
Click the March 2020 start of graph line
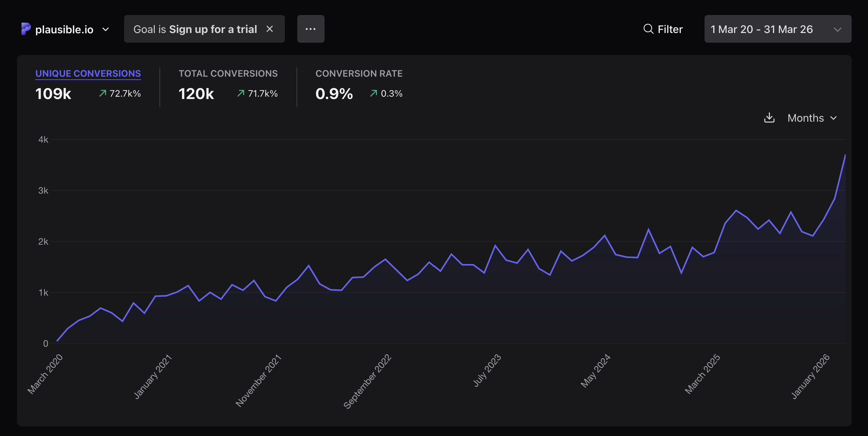point(57,341)
